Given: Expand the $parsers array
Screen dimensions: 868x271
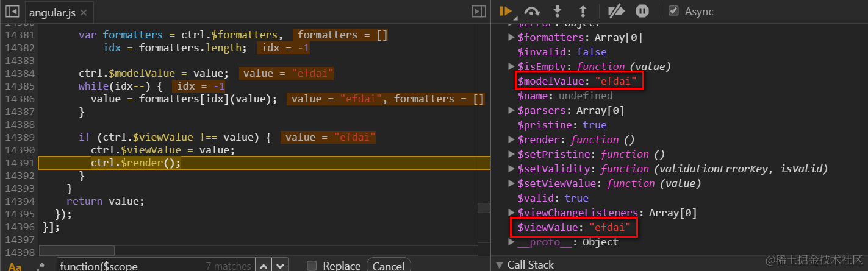Looking at the screenshot, I should tap(512, 111).
